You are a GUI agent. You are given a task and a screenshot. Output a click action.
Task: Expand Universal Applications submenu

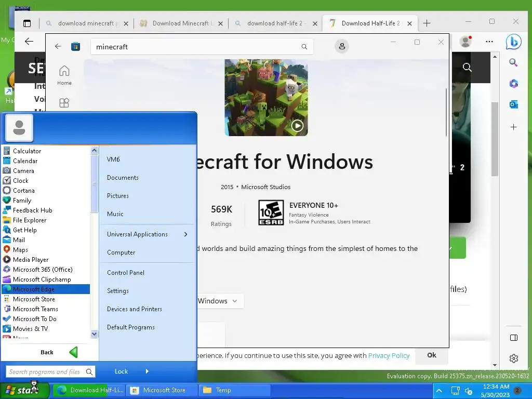(x=147, y=234)
